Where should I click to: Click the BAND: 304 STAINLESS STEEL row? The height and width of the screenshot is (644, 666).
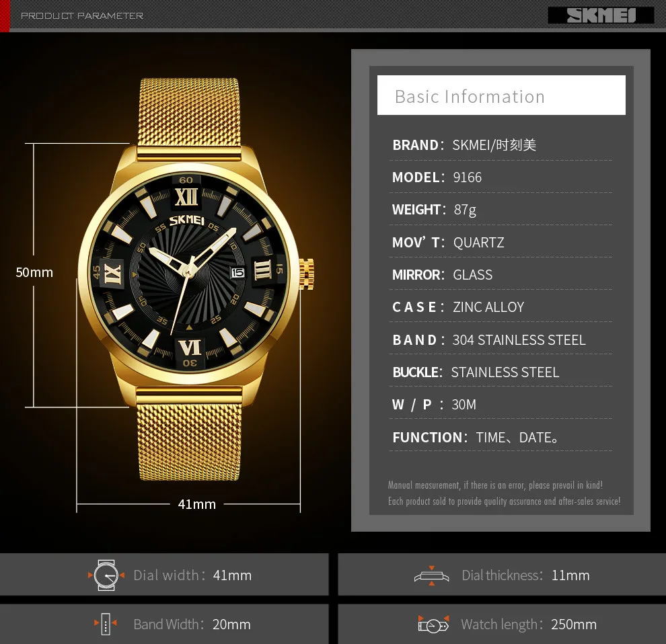501,339
